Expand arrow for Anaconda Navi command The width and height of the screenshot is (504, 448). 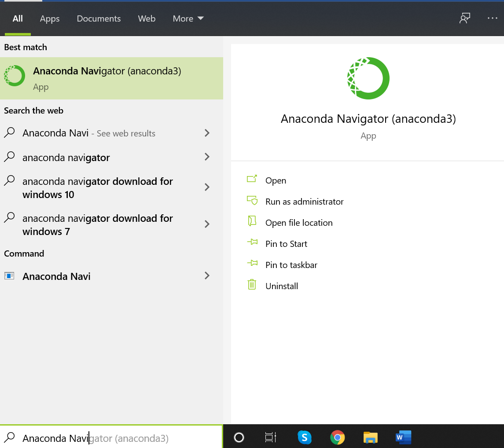pos(207,276)
